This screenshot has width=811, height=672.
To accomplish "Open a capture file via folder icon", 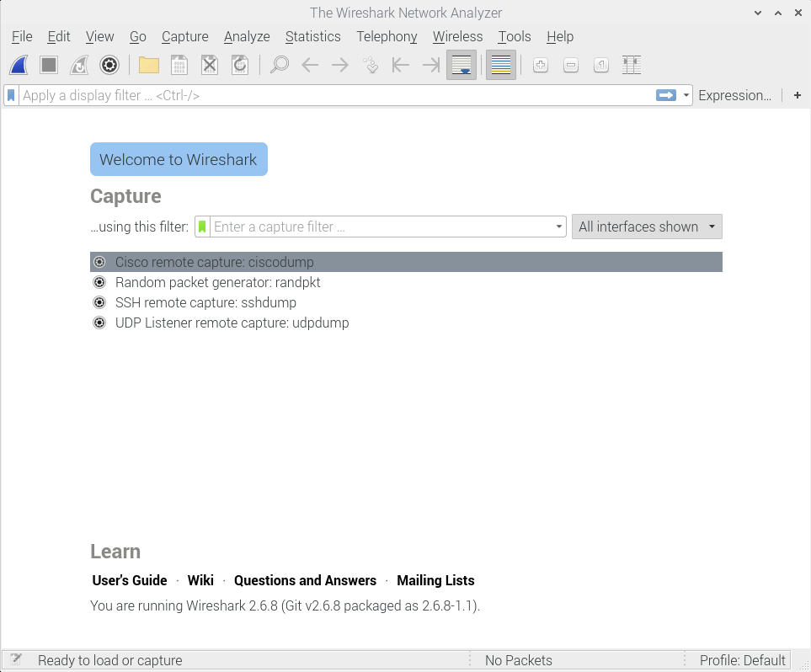I will click(x=149, y=65).
